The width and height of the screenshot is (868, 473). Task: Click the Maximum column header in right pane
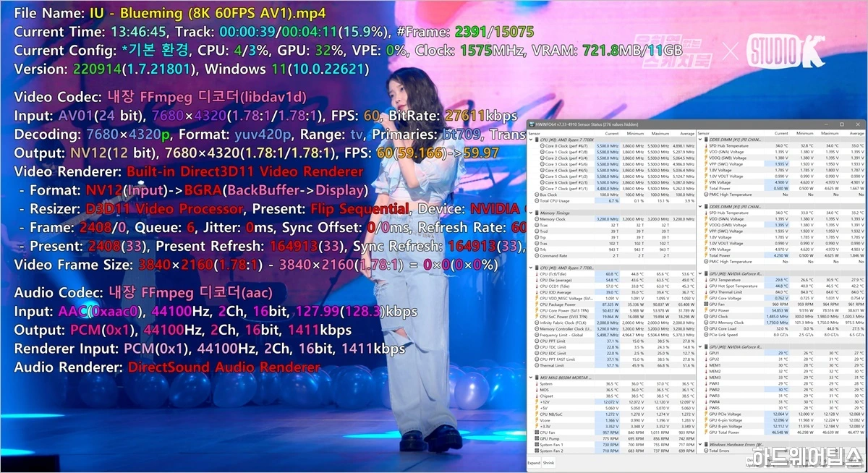pos(831,134)
